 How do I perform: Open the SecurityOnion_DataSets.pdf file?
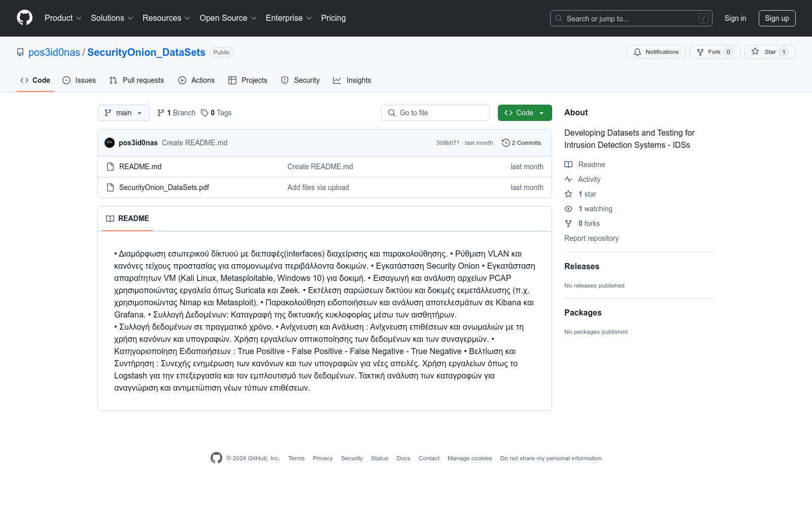point(164,187)
